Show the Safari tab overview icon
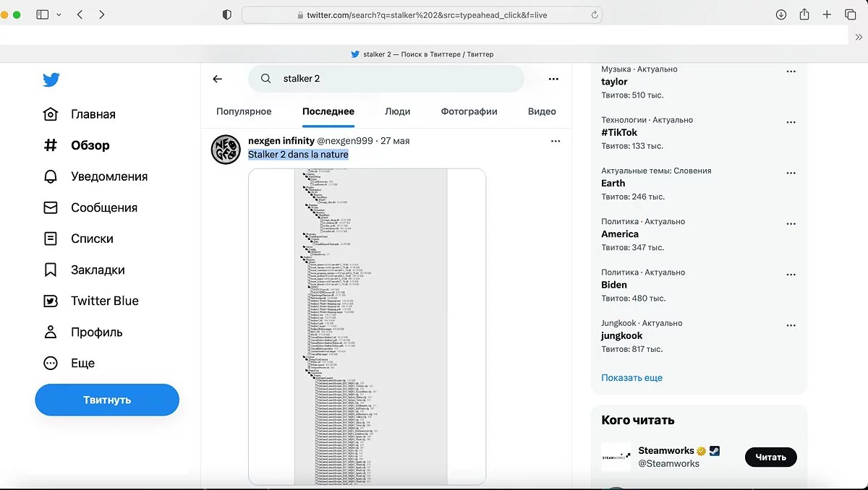The image size is (868, 490). pos(851,14)
